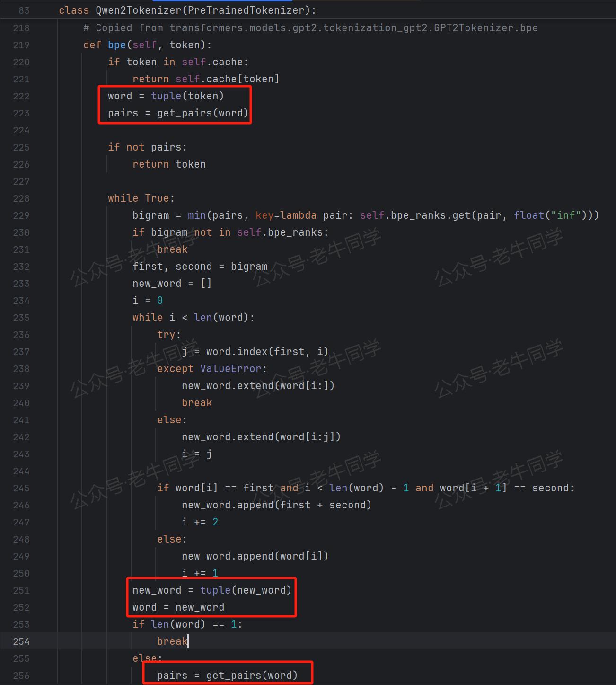Click the 'i += 2' line
The height and width of the screenshot is (685, 616).
(200, 522)
